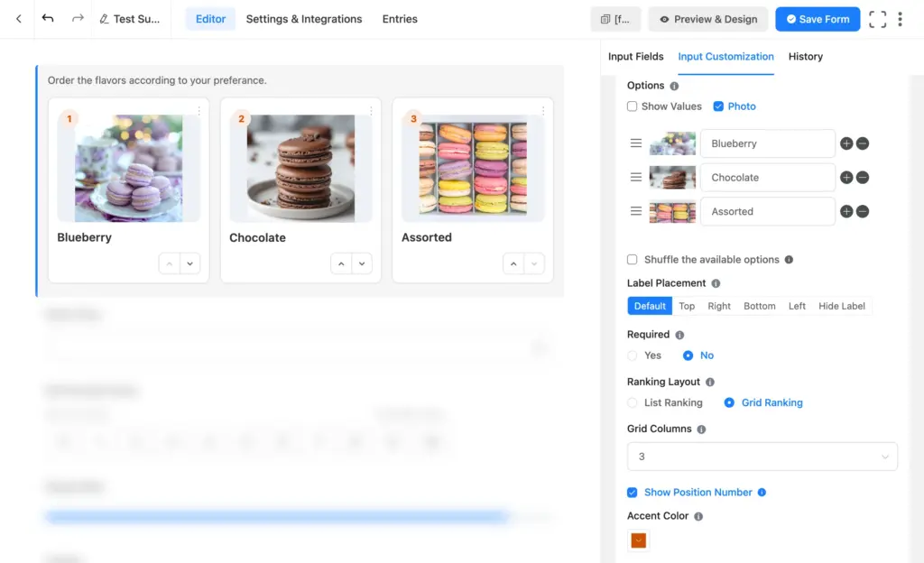Click the back arrow icon
Image resolution: width=924 pixels, height=563 pixels.
click(x=19, y=19)
